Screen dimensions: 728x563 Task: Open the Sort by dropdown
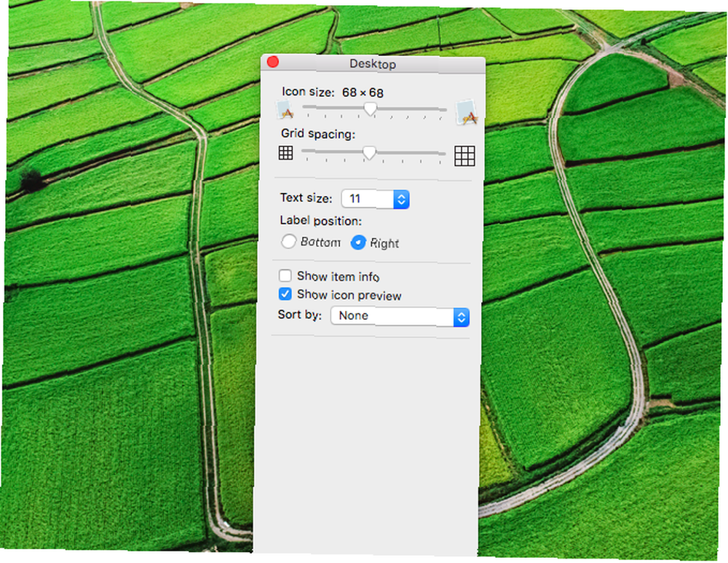[400, 317]
